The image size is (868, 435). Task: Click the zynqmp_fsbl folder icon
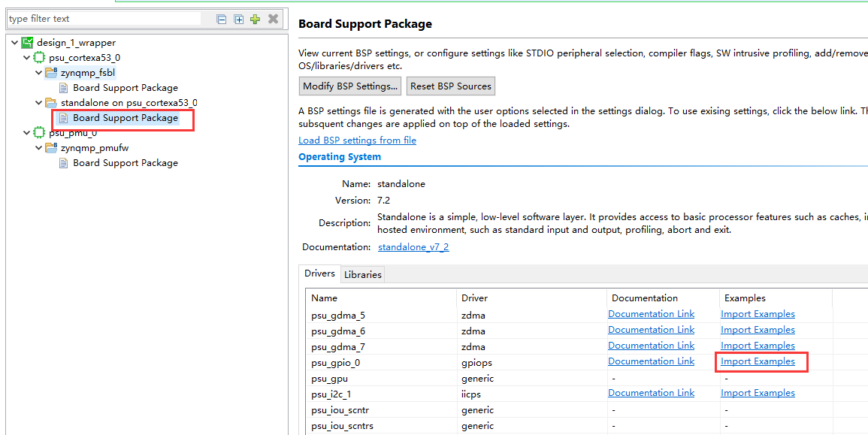tap(51, 73)
